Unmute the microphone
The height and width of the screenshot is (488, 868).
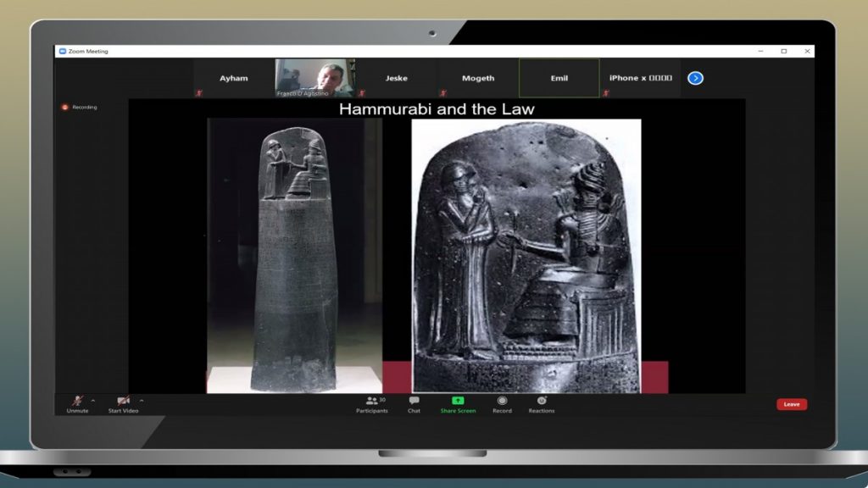77,402
